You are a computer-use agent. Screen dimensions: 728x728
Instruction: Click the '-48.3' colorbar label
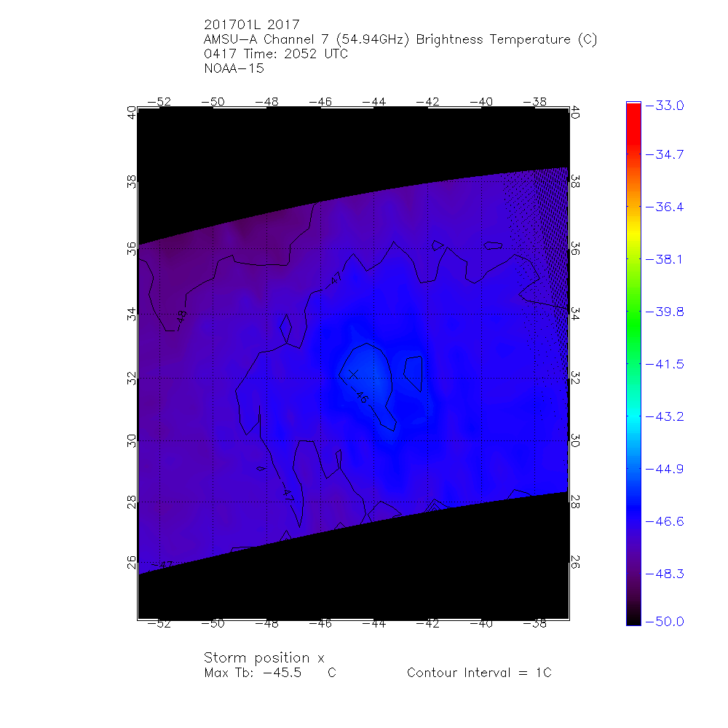coord(665,574)
